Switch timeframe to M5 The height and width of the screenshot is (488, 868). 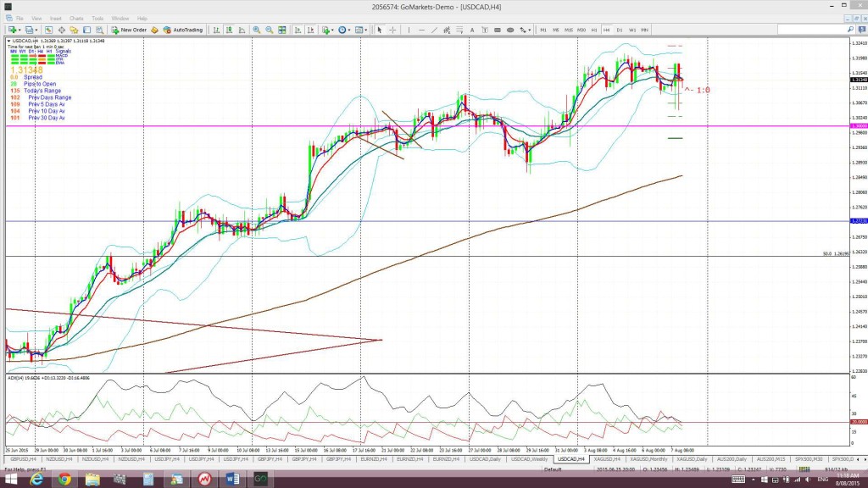(556, 30)
